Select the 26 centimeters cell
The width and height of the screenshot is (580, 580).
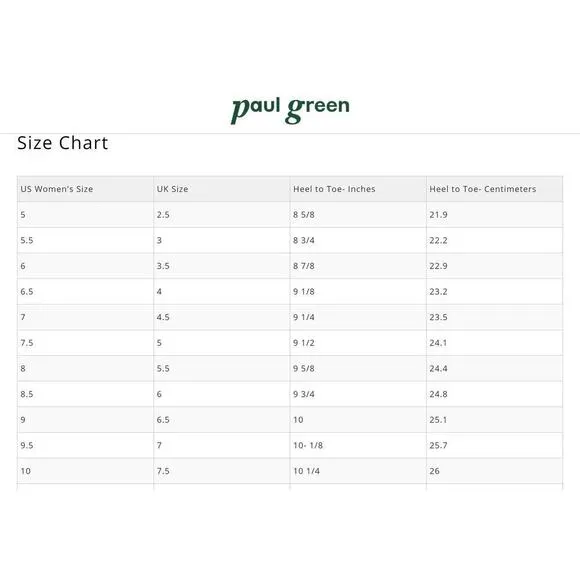[495, 471]
